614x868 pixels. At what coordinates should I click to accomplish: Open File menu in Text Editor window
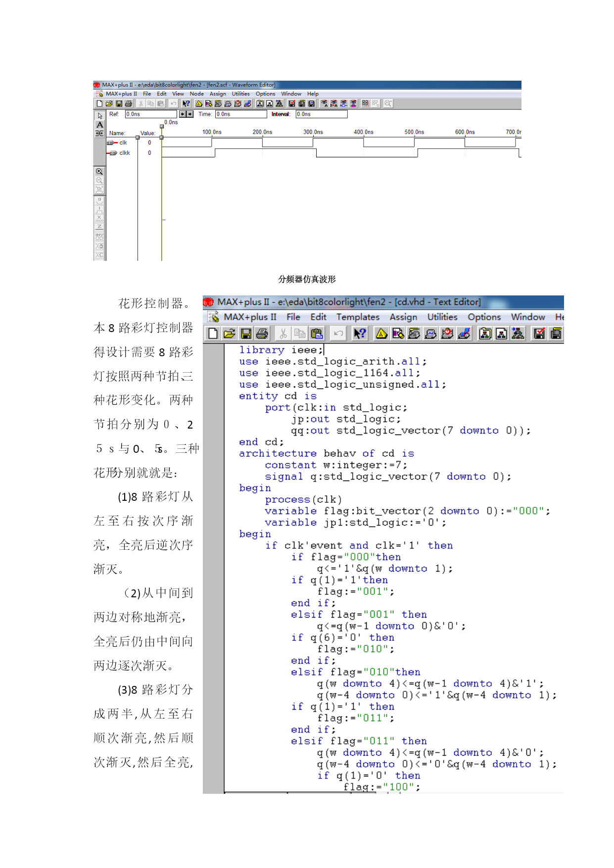[293, 317]
